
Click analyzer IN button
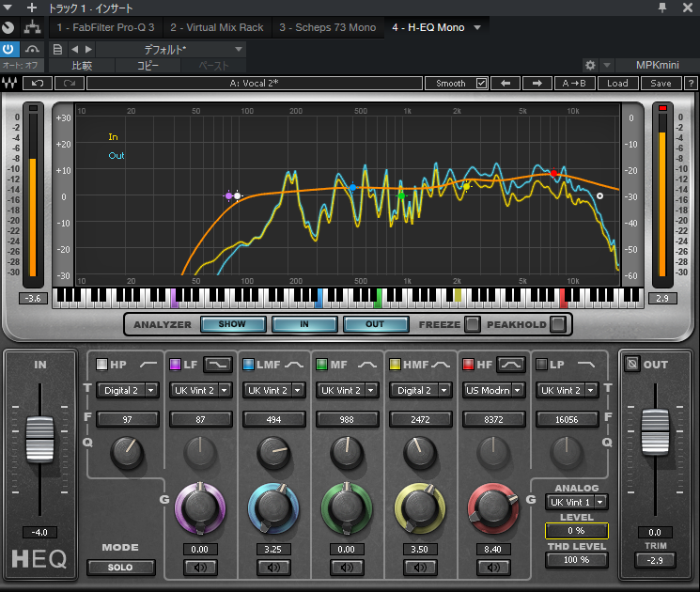(304, 324)
